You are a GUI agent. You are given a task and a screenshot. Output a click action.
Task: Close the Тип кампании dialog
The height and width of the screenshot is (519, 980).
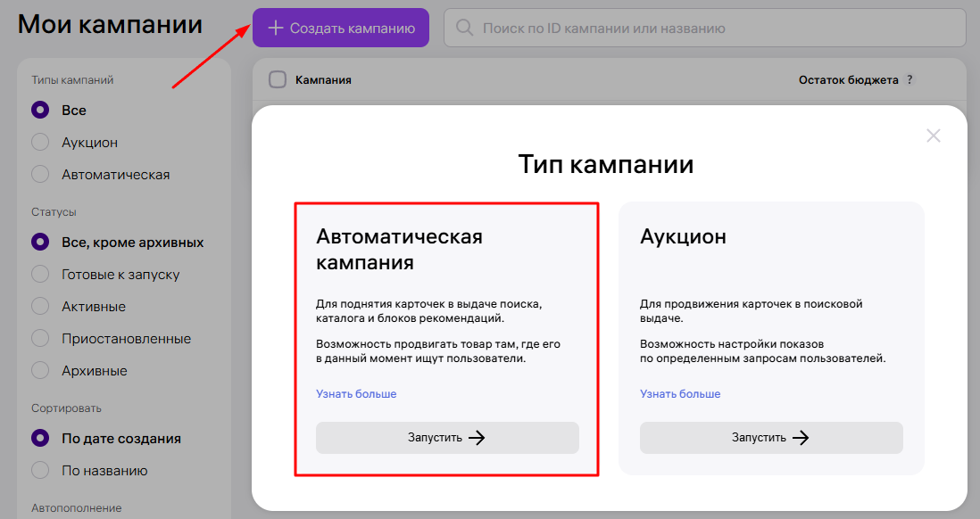coord(933,136)
